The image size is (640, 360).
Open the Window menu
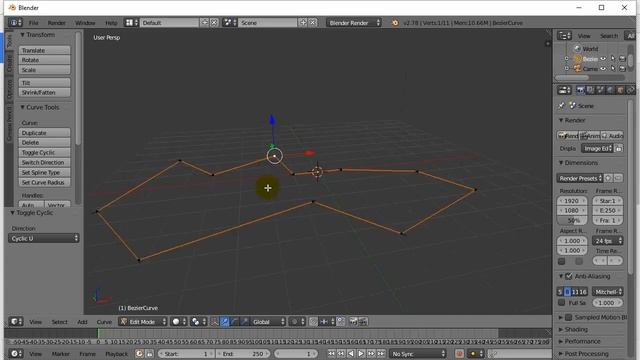tap(85, 23)
